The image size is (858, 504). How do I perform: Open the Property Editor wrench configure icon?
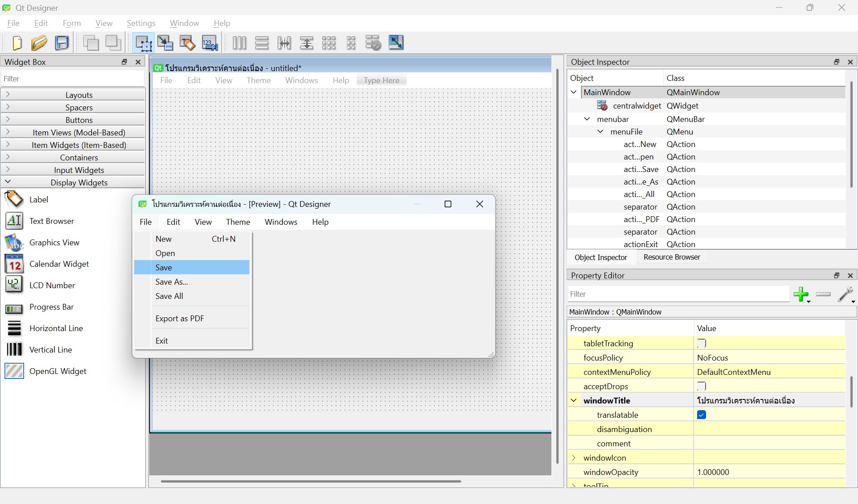point(846,294)
